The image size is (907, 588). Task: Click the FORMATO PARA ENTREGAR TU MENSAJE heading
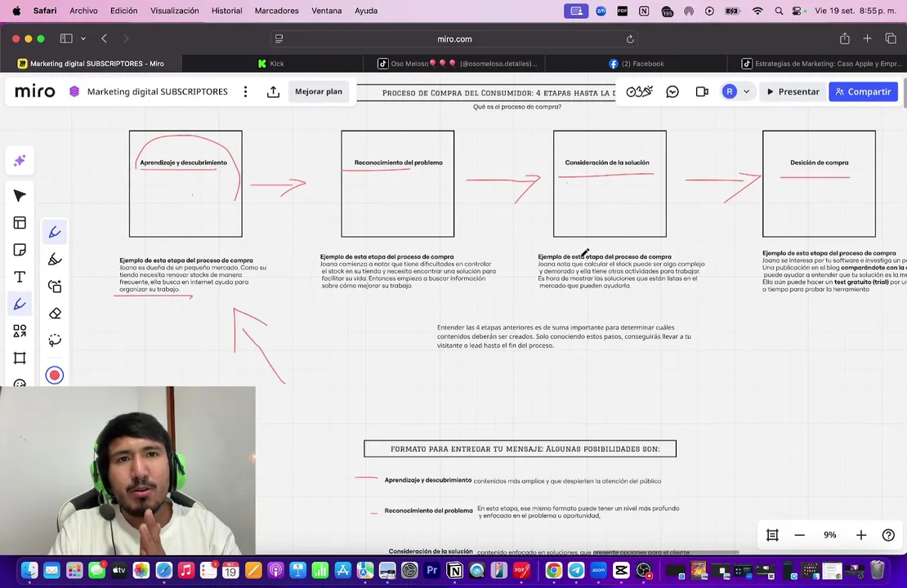point(520,448)
